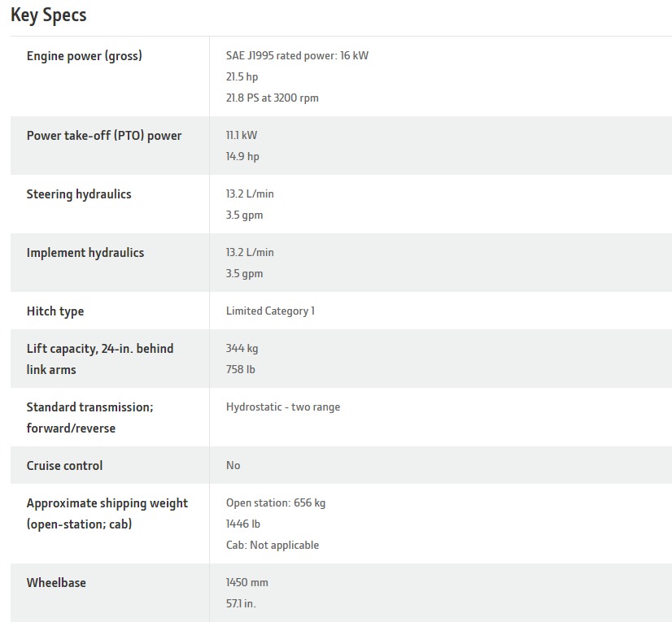This screenshot has width=672, height=635.
Task: Click the 21.8 PS at 3200 rpm text
Action: point(272,98)
